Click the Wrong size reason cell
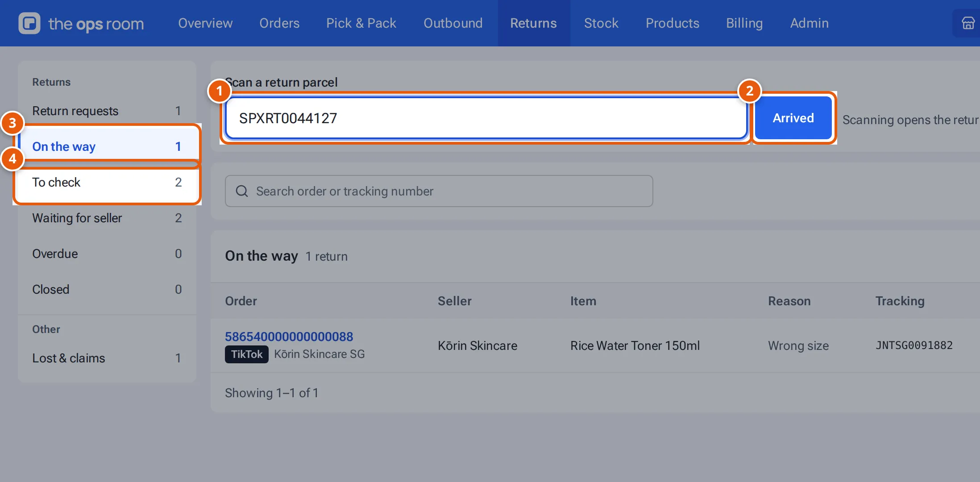980x482 pixels. 798,345
